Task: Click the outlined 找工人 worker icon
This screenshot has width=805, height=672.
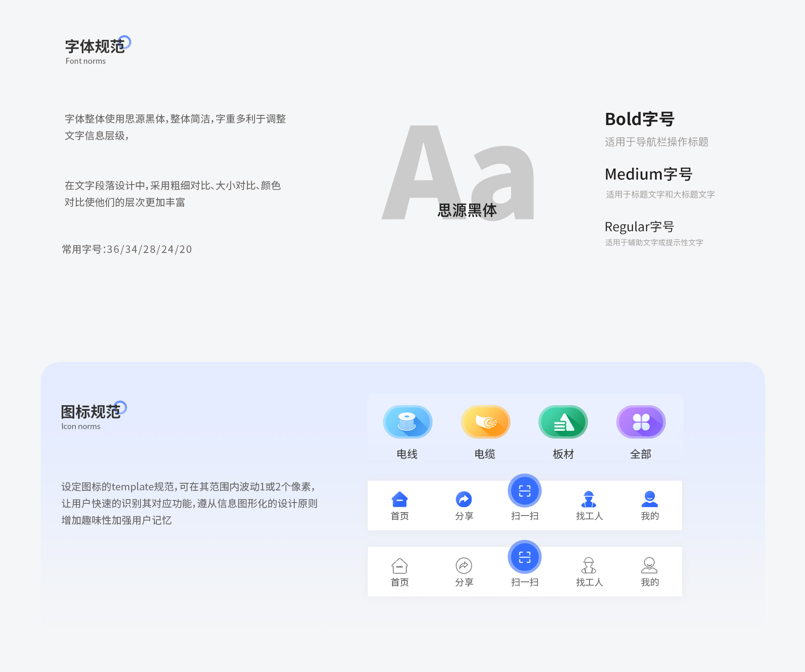Action: point(589,565)
